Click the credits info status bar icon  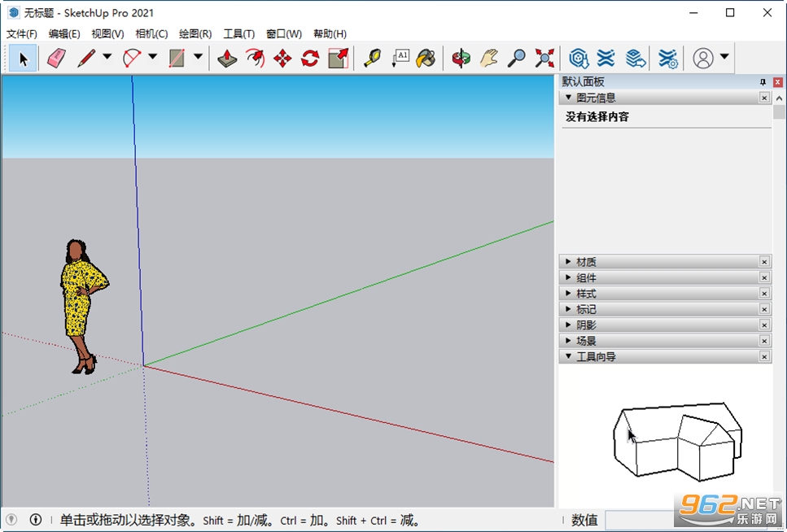36,520
